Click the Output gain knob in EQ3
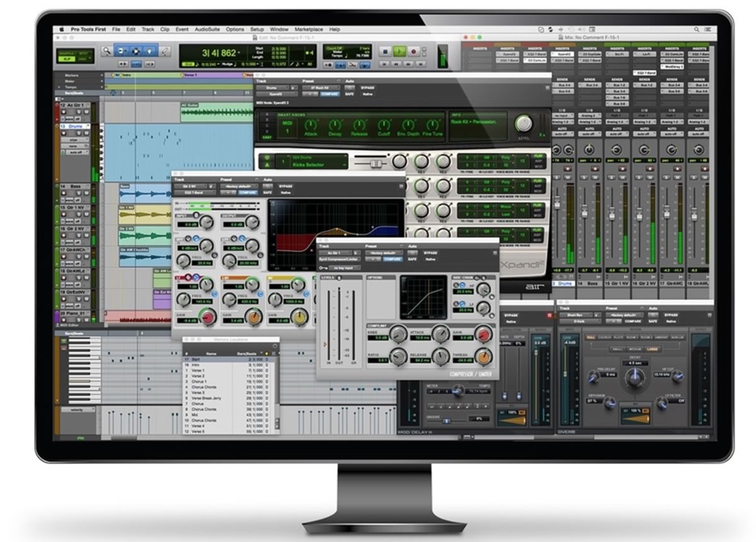 pos(251,222)
